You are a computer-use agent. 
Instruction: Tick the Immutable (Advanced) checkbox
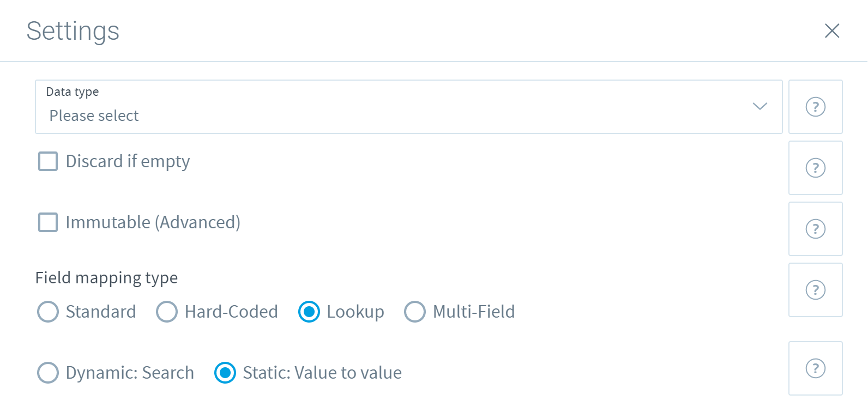click(x=48, y=222)
